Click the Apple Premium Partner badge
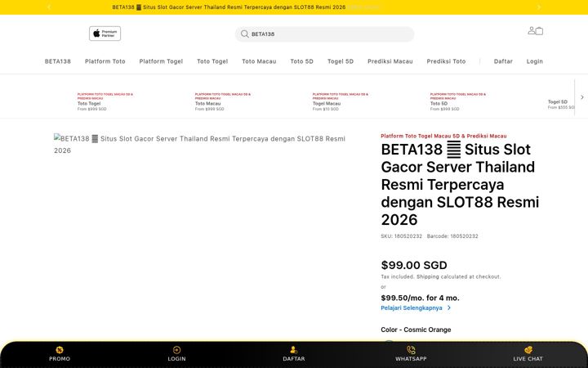Viewport: 588px width, 368px height. 105,34
